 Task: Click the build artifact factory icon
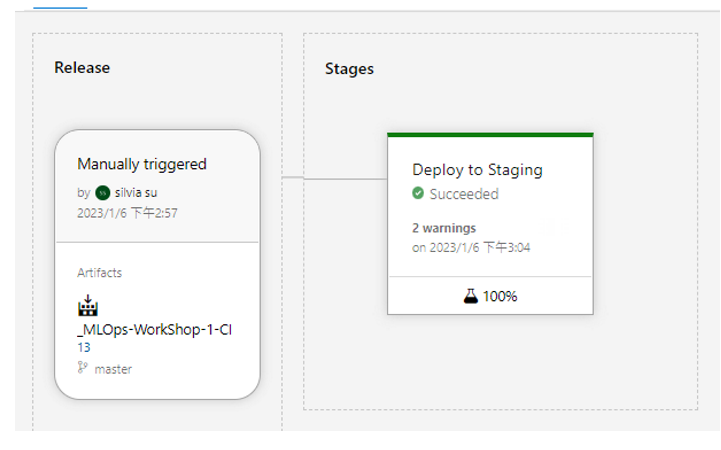(x=88, y=306)
